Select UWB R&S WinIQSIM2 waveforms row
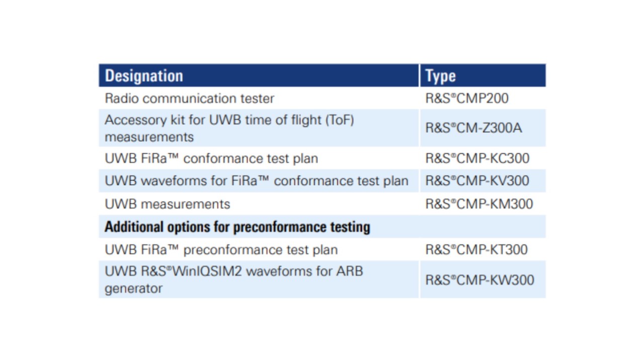 322,280
